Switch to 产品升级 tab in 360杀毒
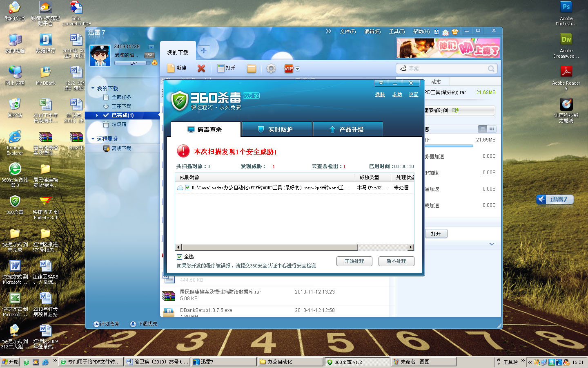588x368 pixels. pos(348,129)
